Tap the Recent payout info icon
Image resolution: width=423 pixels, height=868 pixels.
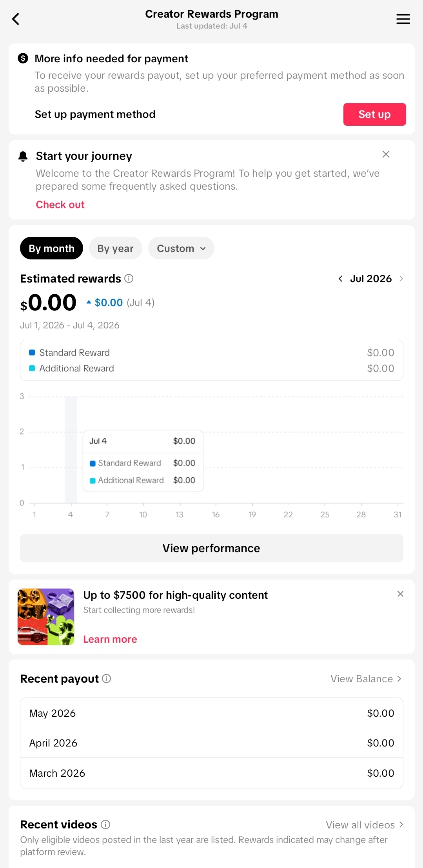107,678
